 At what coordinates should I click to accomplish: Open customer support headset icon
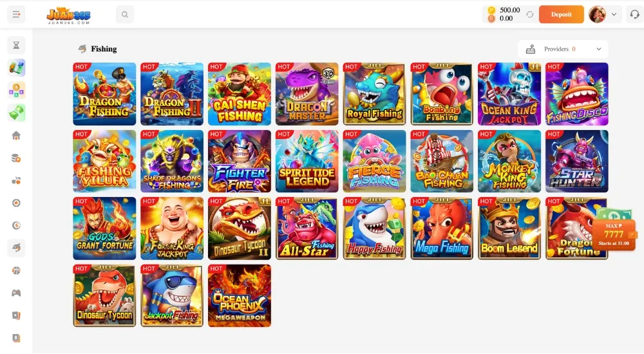pos(634,14)
